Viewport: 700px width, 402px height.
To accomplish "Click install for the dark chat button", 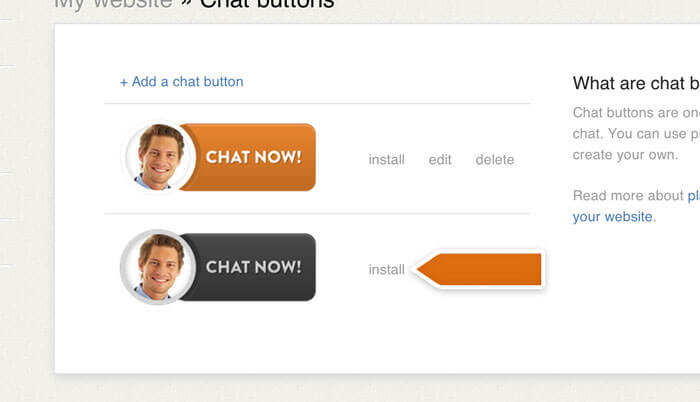I will (x=387, y=269).
